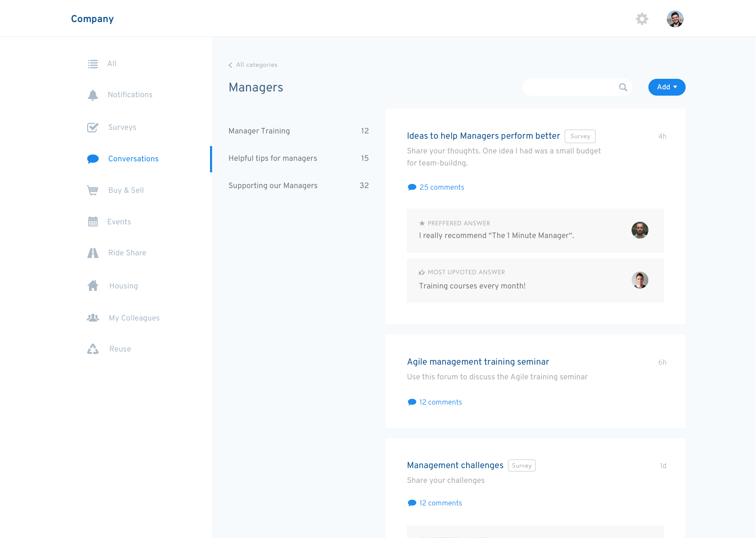Open Events via the calendar icon
Viewport: 756px width, 538px height.
click(x=93, y=222)
